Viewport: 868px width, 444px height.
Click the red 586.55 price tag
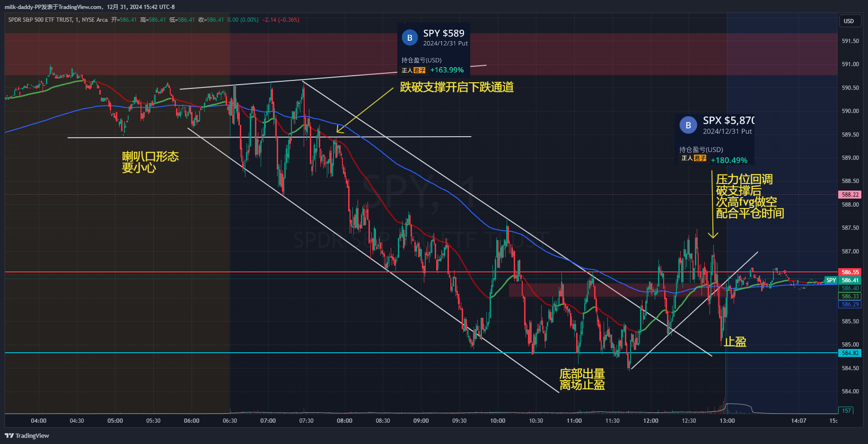point(850,272)
